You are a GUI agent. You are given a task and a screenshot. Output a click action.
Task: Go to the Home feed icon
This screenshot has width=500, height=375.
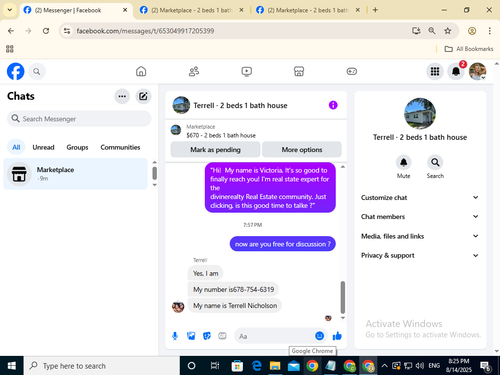click(x=141, y=71)
